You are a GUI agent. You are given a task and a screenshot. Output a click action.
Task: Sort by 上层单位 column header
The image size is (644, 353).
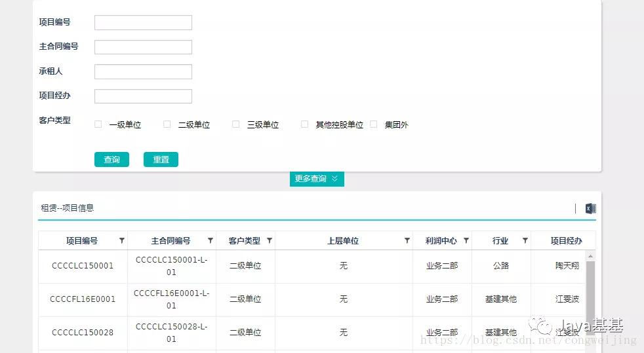[x=343, y=240]
